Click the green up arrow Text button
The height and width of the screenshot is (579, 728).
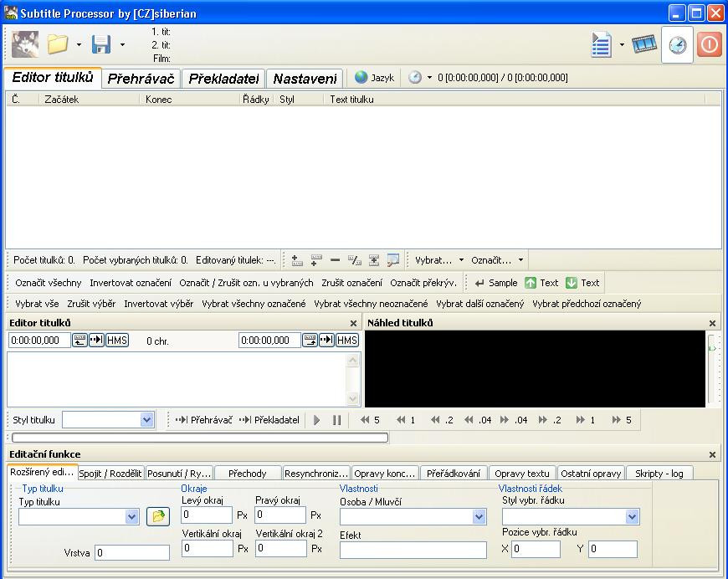pyautogui.click(x=541, y=283)
